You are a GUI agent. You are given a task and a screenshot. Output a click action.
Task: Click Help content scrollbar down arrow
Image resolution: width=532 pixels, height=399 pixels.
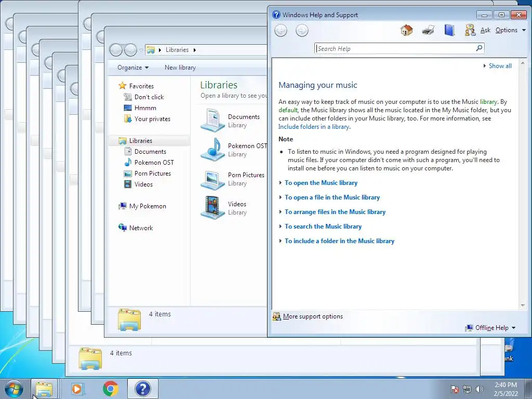tap(523, 305)
